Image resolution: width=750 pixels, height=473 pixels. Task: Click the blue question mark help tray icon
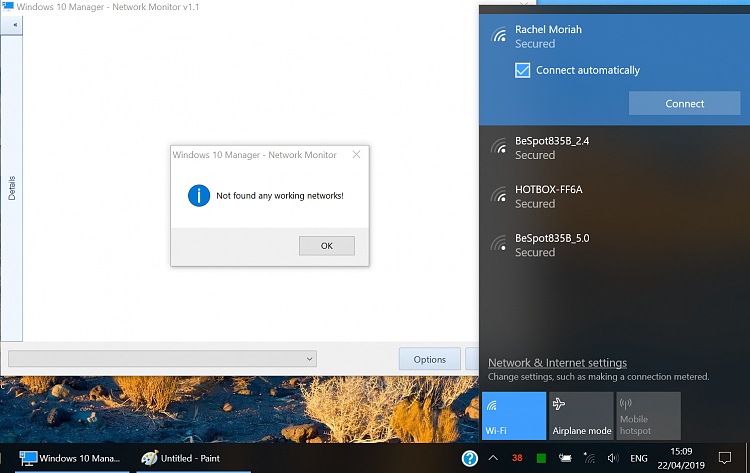[x=470, y=458]
